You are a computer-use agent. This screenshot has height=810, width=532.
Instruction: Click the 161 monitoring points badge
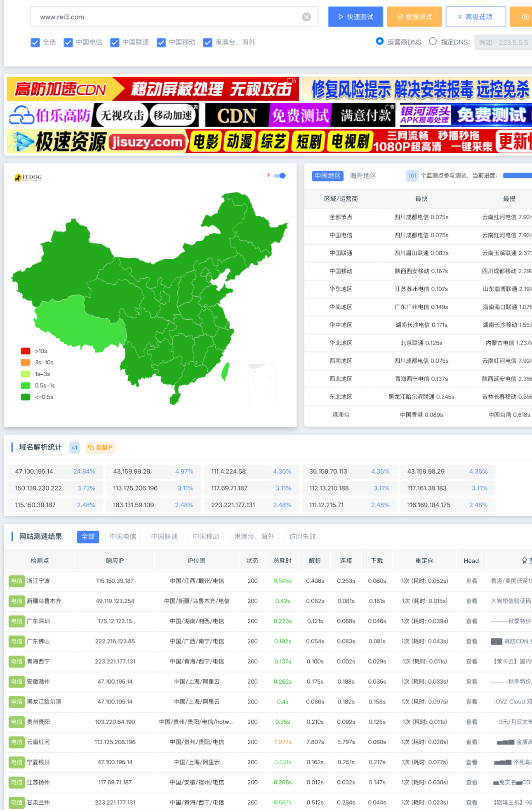412,176
